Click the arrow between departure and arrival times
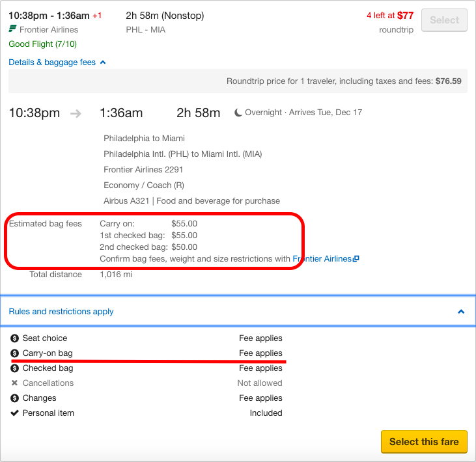The width and height of the screenshot is (476, 462). (76, 114)
